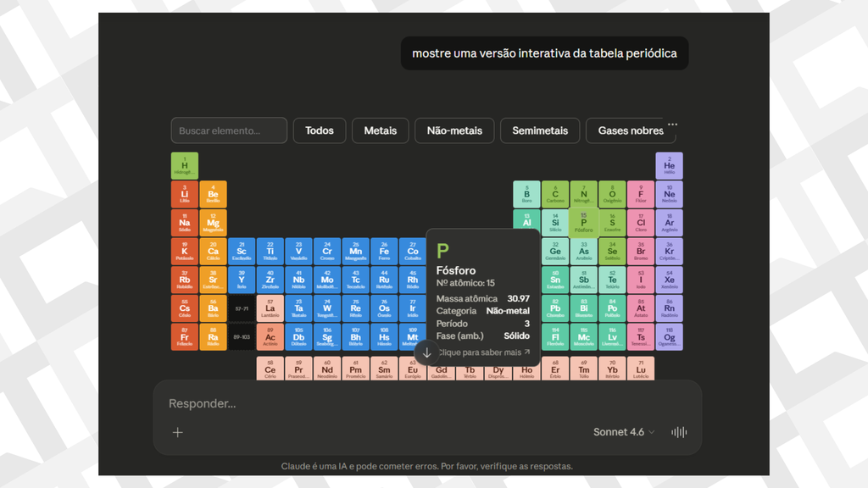Click the pink Fluorine (F) tile

click(x=641, y=195)
